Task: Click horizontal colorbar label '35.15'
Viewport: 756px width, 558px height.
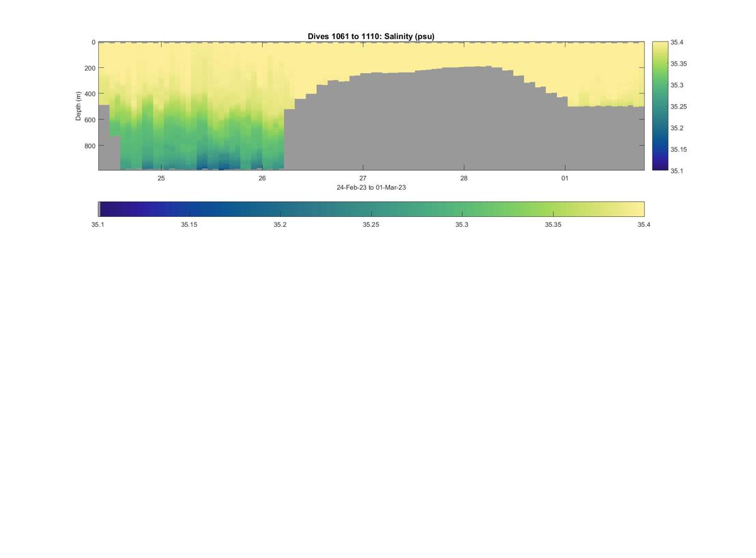Action: coord(189,224)
